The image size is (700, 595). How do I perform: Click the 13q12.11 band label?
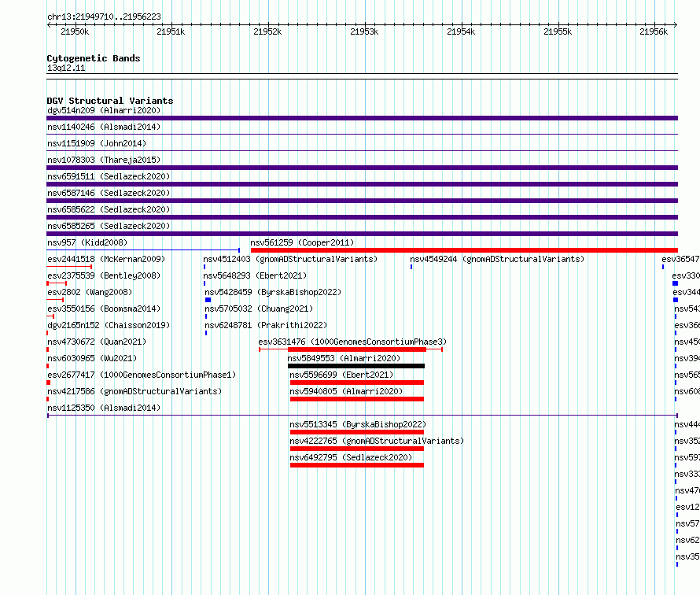(x=66, y=68)
